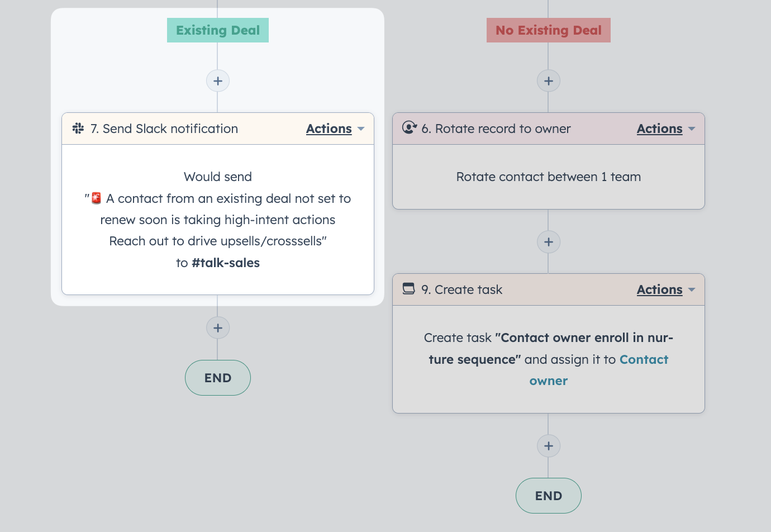The width and height of the screenshot is (771, 532).
Task: Select the Existing Deal branch label
Action: pyautogui.click(x=218, y=30)
